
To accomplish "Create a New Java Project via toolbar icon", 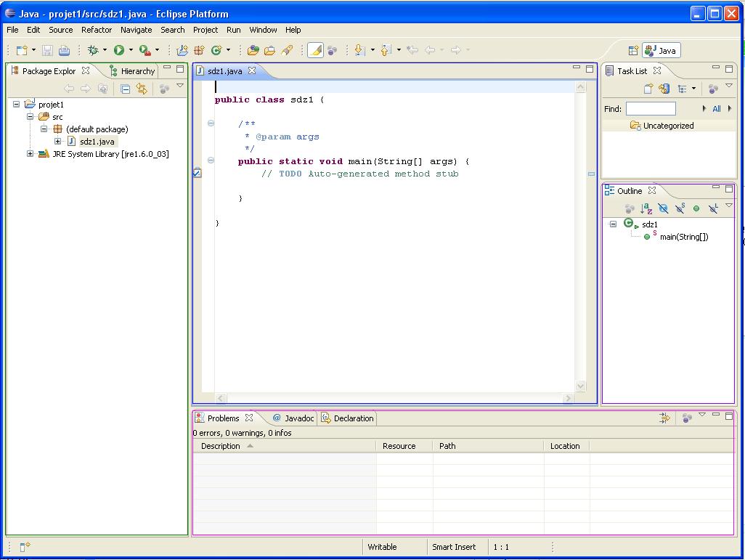I will tap(182, 50).
